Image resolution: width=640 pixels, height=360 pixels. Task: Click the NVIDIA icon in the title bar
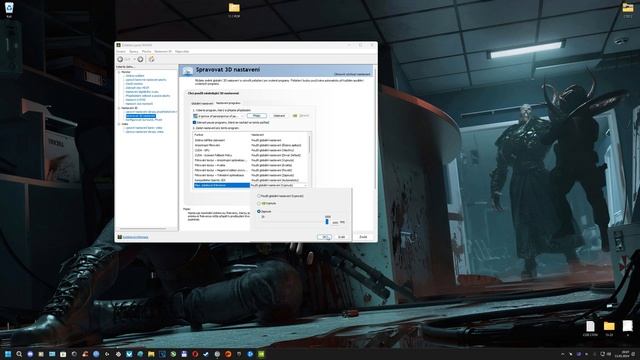click(x=118, y=45)
